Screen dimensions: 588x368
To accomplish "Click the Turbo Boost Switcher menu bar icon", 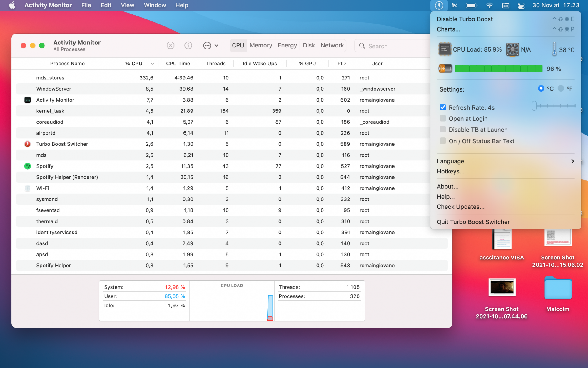I will pos(439,5).
